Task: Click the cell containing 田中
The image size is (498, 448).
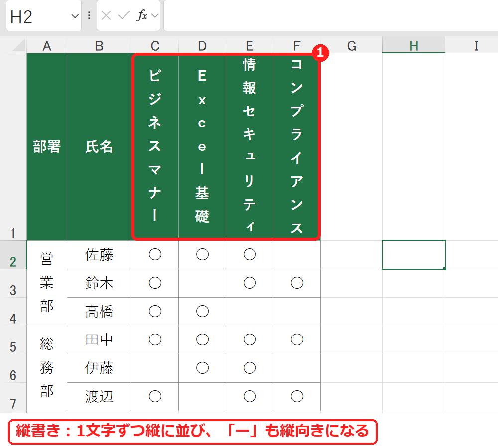Action: coord(99,340)
